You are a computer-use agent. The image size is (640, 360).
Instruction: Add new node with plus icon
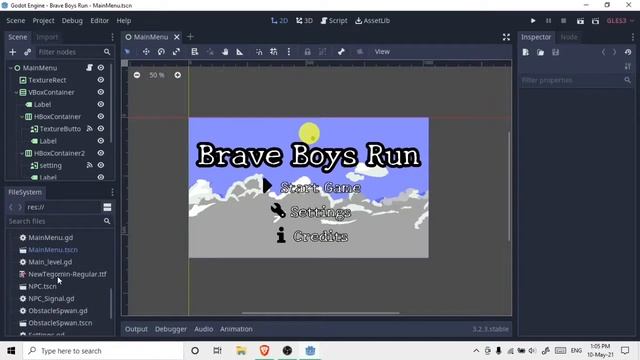pyautogui.click(x=13, y=52)
